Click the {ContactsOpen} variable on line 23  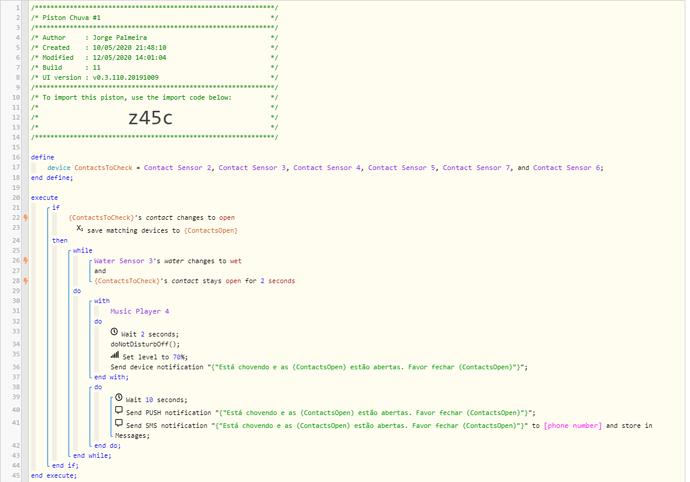tap(211, 231)
